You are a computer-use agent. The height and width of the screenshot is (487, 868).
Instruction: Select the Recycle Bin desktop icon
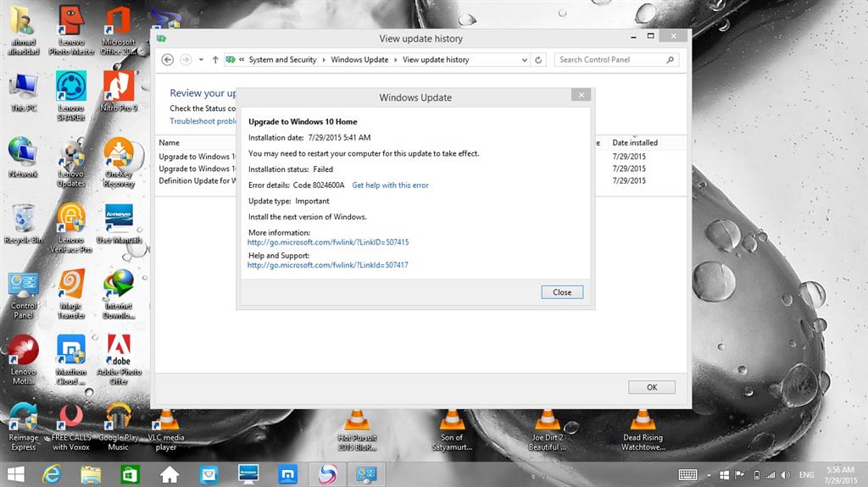[x=23, y=224]
